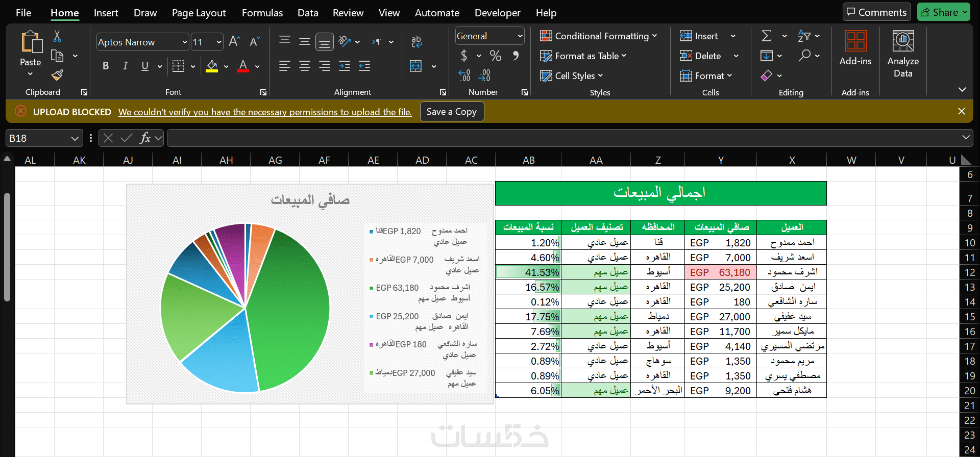This screenshot has width=980, height=457.
Task: Click the Insert Function fx icon
Action: tap(145, 138)
